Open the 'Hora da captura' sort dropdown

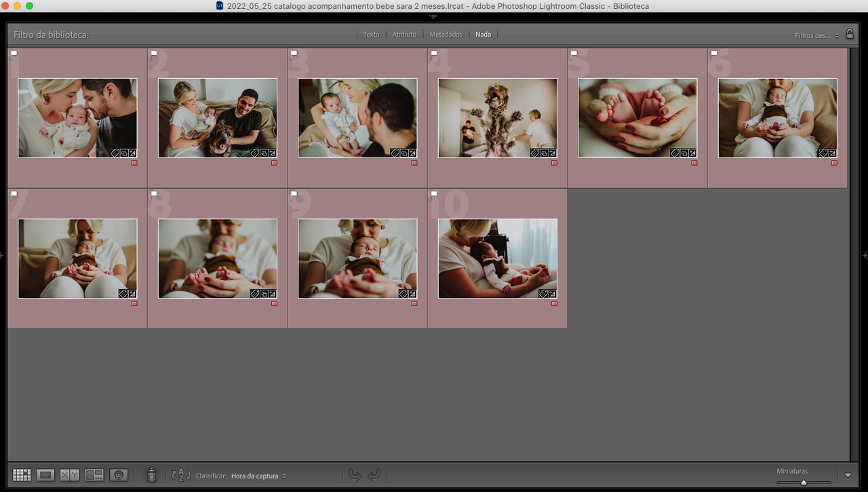point(258,476)
